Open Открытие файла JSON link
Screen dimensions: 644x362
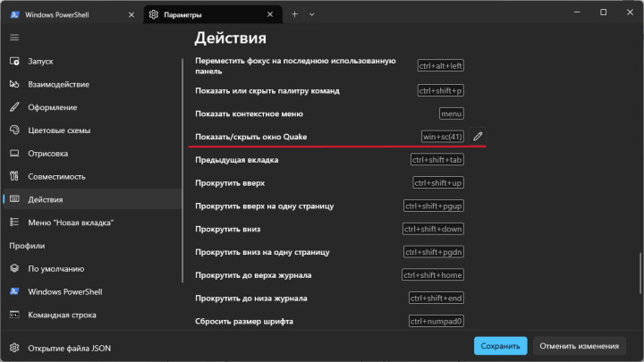70,347
